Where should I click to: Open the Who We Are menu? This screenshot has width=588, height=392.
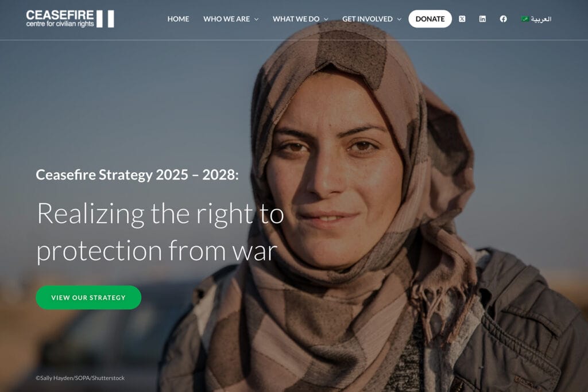pos(226,19)
